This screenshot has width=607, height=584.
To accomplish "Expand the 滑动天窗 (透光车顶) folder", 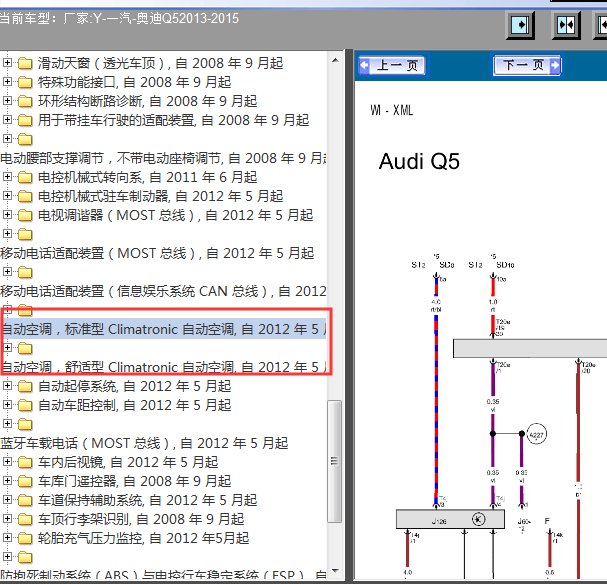I will tap(7, 62).
